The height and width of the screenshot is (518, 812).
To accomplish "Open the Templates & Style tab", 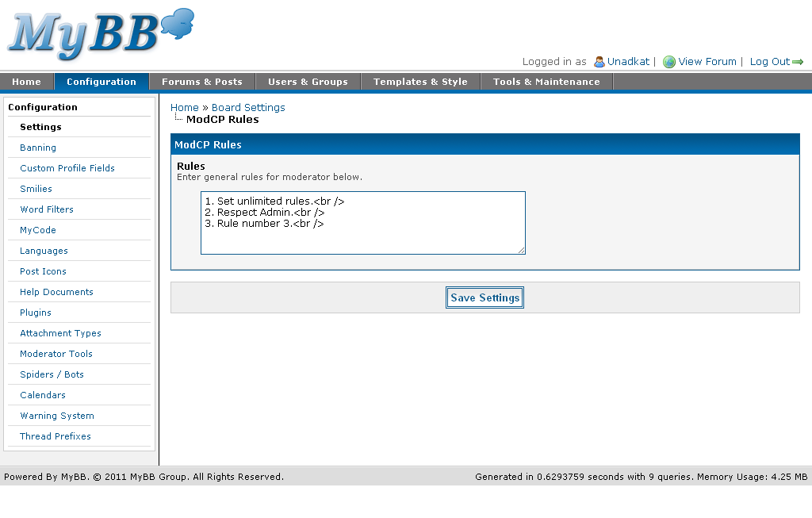I will tap(420, 82).
